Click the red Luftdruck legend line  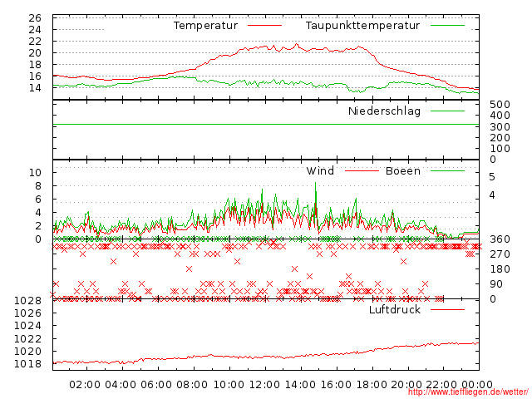pos(447,309)
